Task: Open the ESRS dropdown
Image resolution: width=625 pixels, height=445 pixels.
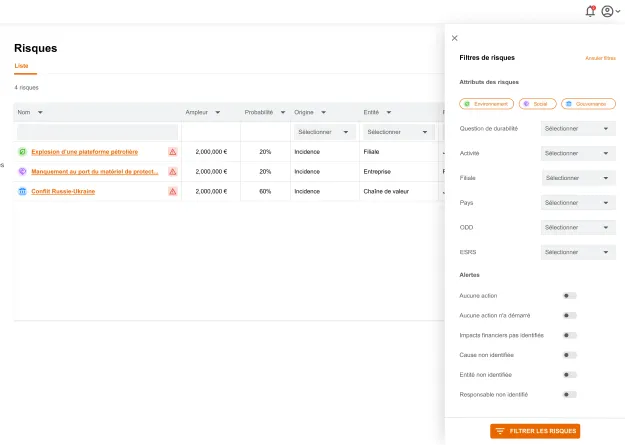Action: click(578, 252)
